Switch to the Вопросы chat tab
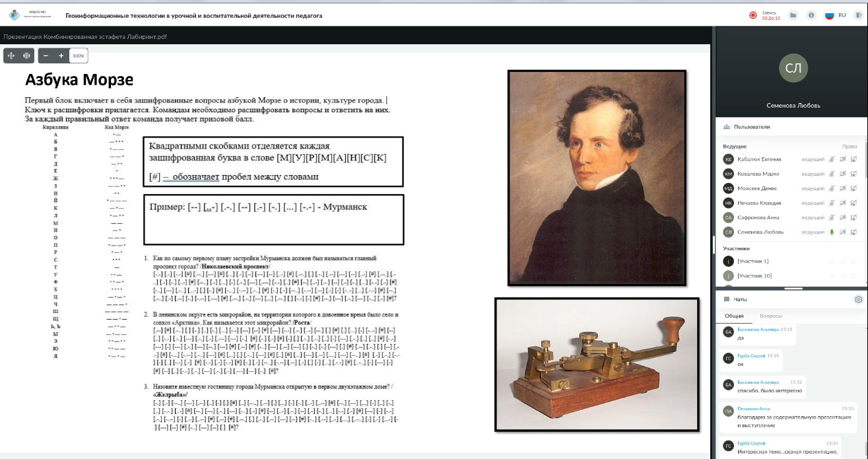The height and width of the screenshot is (459, 868). pos(770,316)
